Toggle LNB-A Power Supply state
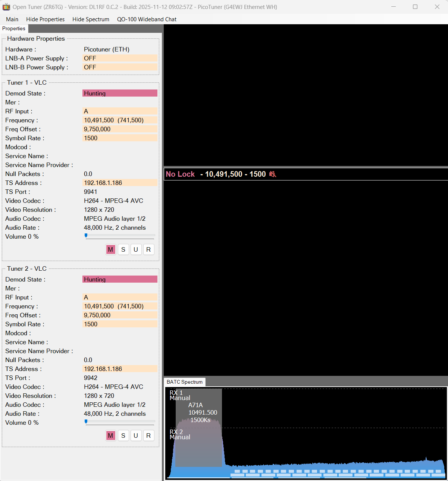The height and width of the screenshot is (481, 448). click(120, 58)
